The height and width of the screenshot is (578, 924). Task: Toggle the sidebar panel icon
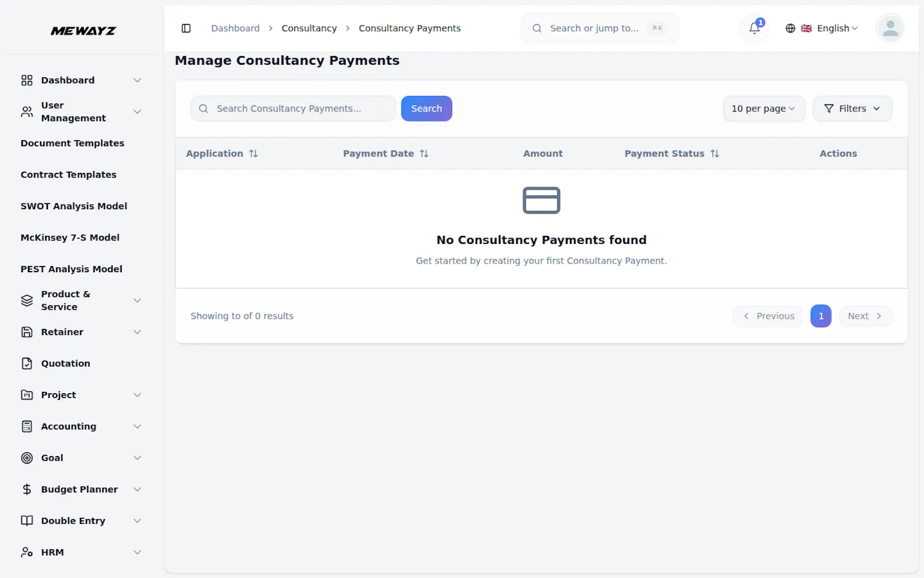coord(186,28)
